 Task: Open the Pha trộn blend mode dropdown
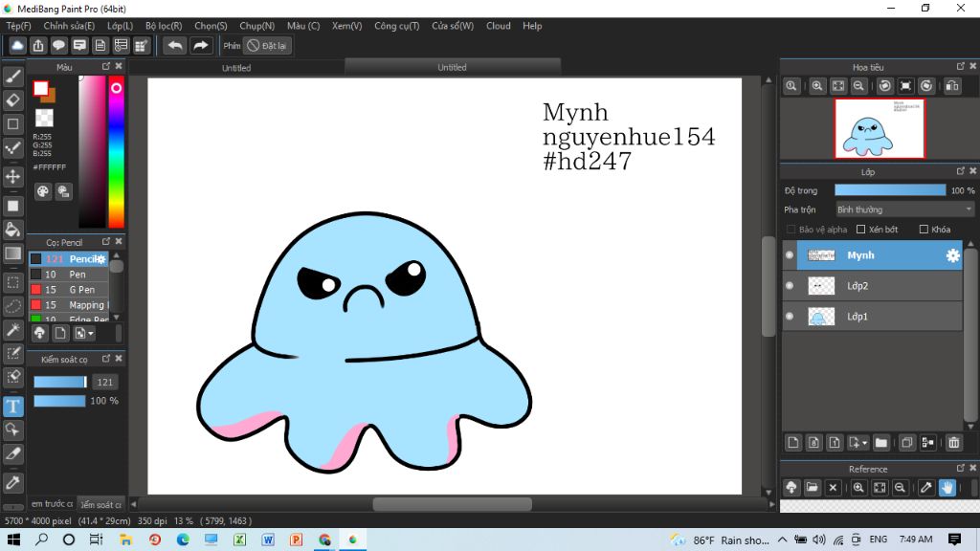point(904,209)
